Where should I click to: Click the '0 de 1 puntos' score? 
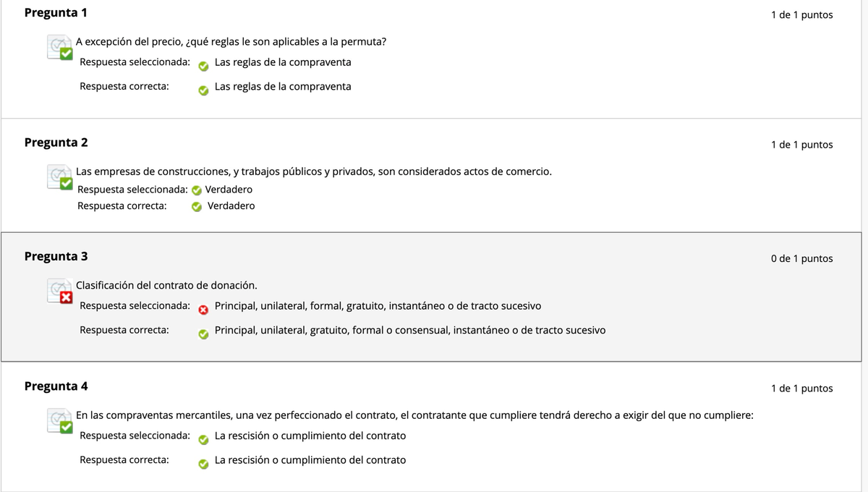click(x=801, y=259)
